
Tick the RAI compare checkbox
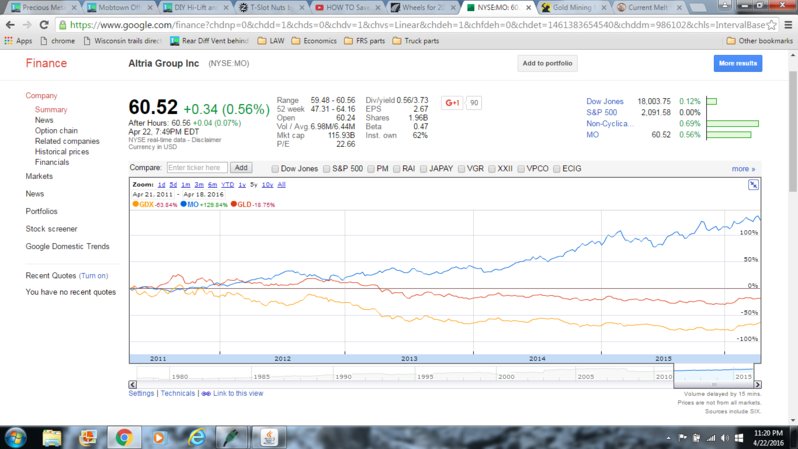coord(396,169)
